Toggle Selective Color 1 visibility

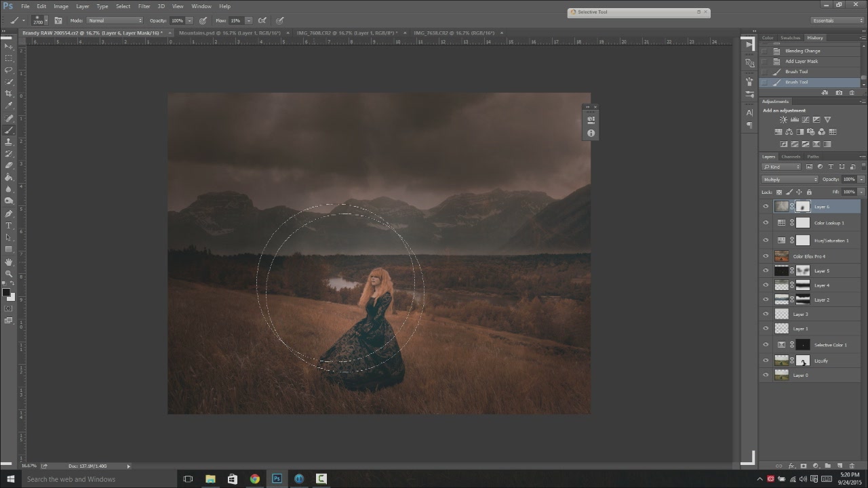click(766, 345)
